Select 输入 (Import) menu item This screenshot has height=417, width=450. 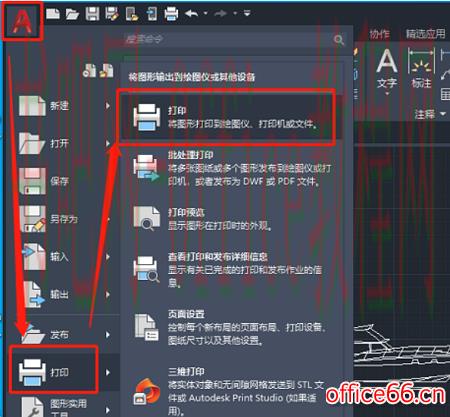(x=64, y=257)
